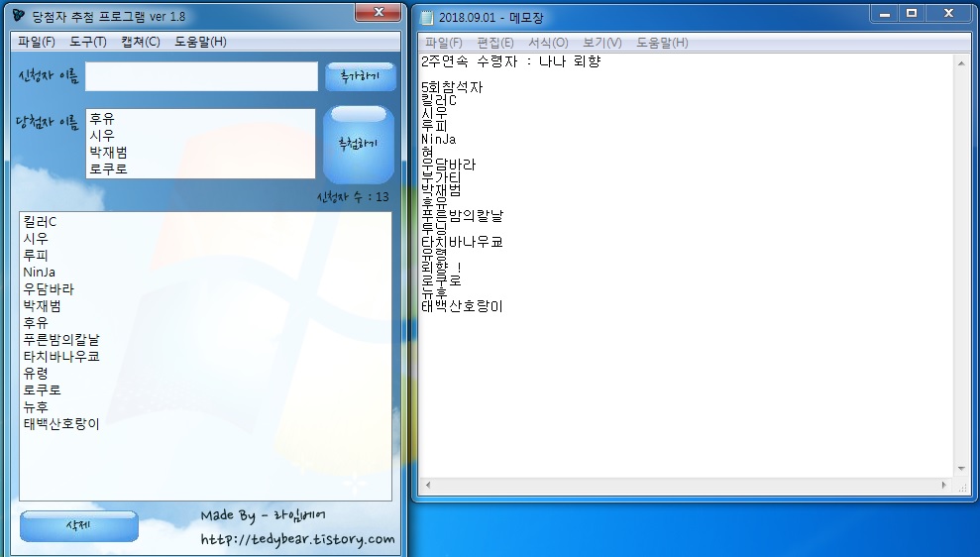
Task: Open the 도구(T) menu in lottery program
Action: click(88, 42)
